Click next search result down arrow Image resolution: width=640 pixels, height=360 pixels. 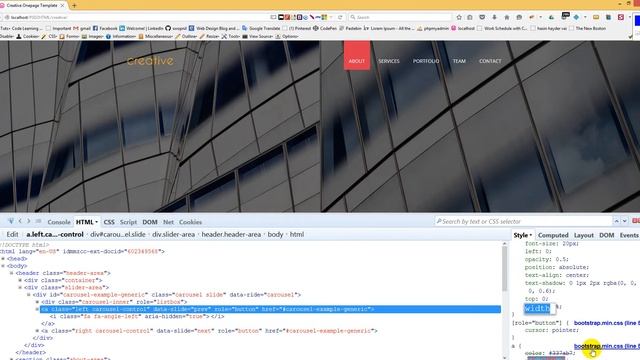tap(624, 221)
